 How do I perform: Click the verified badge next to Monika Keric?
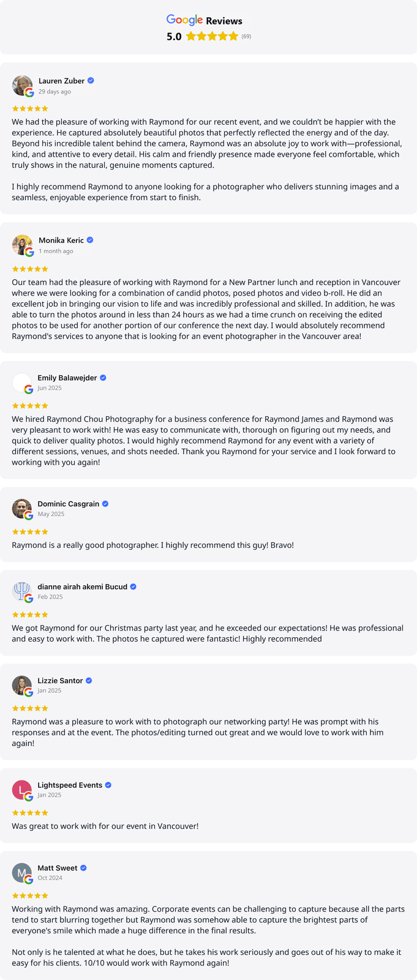pos(90,241)
